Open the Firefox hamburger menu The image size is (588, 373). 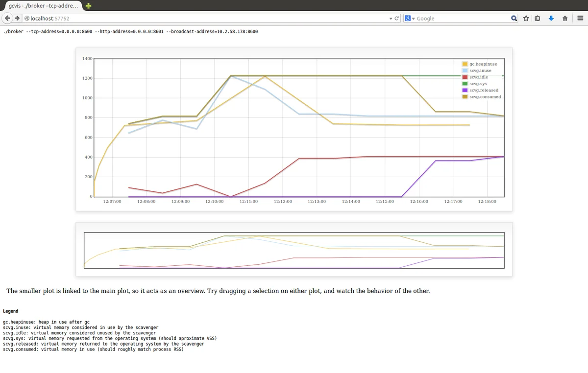click(580, 19)
